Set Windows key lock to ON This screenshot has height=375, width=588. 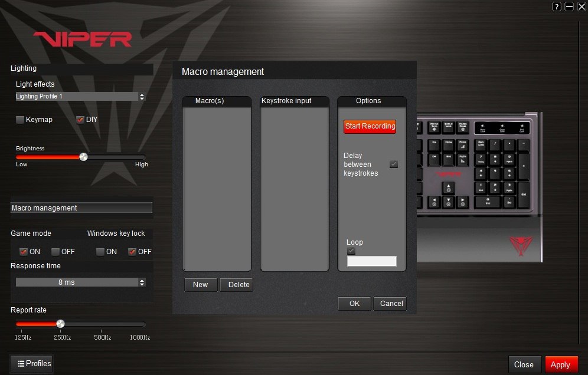tap(101, 252)
